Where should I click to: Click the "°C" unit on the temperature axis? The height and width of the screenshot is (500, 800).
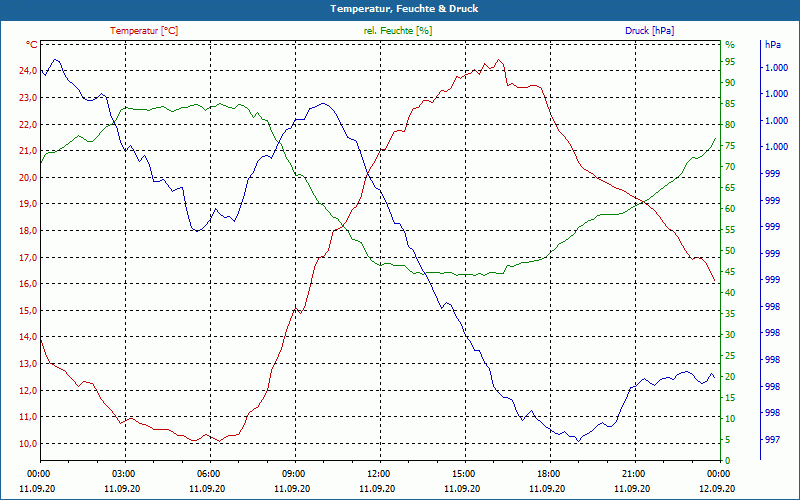(32, 45)
